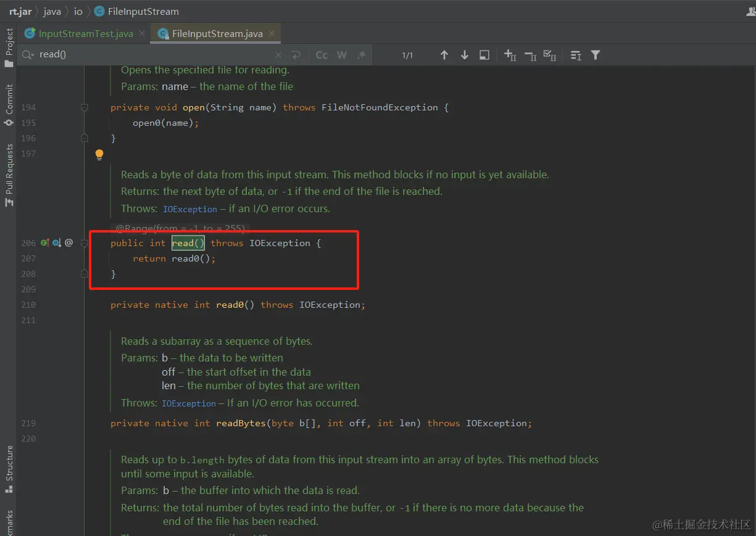756x536 pixels.
Task: Open search results in Find window
Action: [x=484, y=55]
